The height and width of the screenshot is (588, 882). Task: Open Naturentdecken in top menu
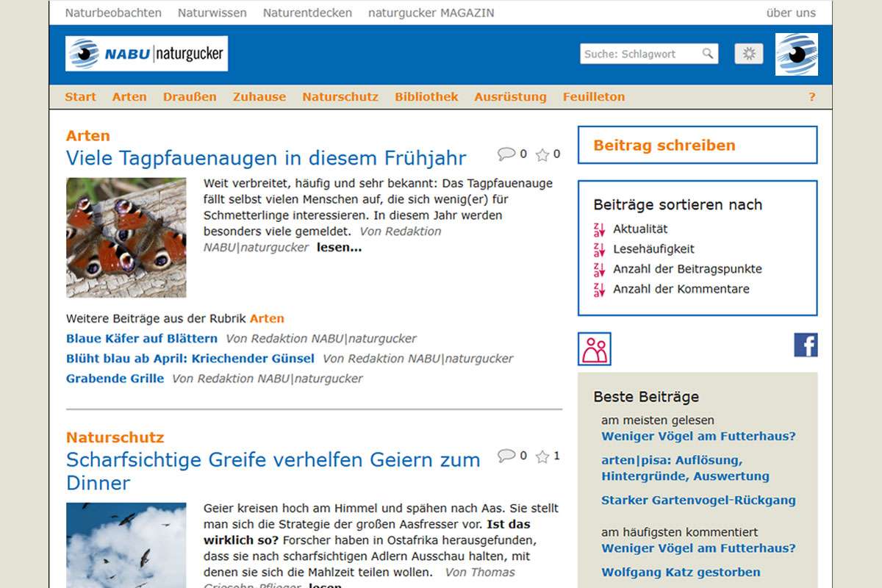click(x=307, y=12)
